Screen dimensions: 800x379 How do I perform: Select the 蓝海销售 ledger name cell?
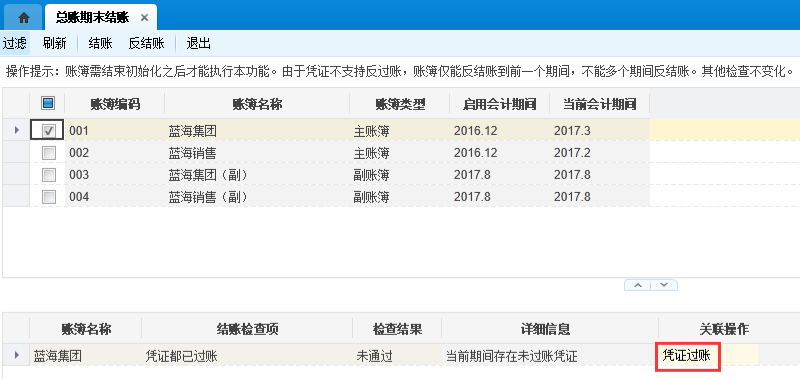tap(257, 153)
